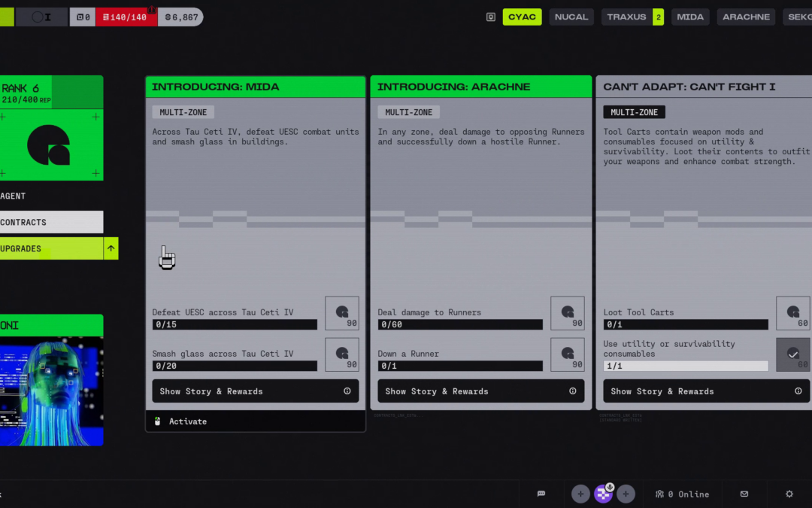Activate the Introducing: MIDA contract

[x=187, y=421]
